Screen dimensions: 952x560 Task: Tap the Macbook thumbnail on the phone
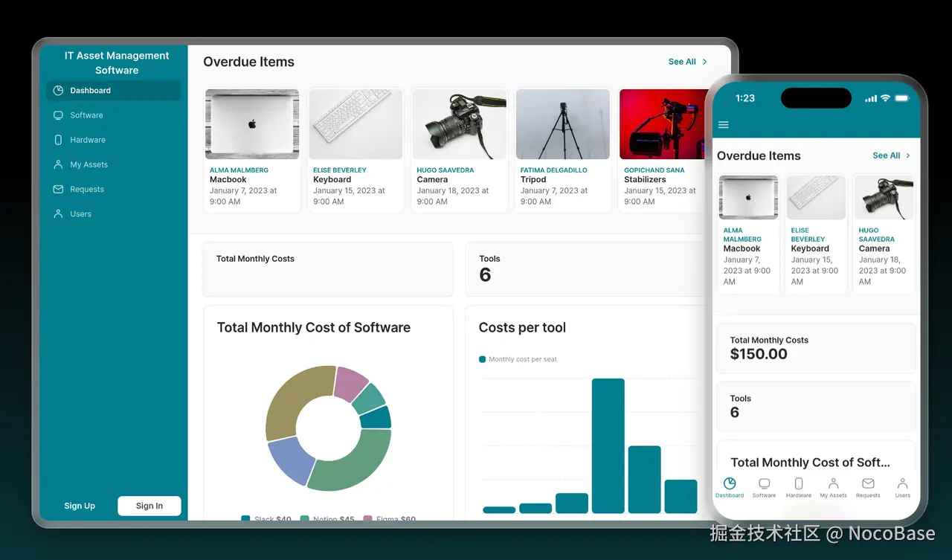coord(748,197)
